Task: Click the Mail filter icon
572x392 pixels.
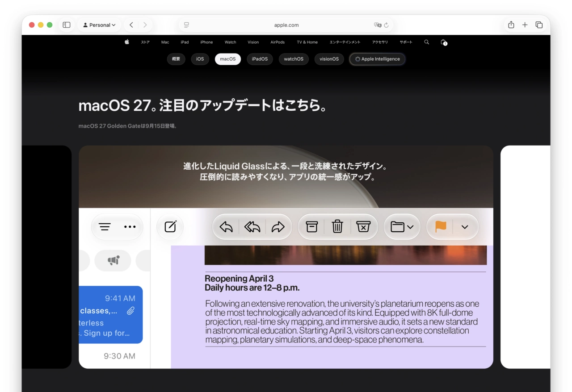Action: click(x=105, y=227)
